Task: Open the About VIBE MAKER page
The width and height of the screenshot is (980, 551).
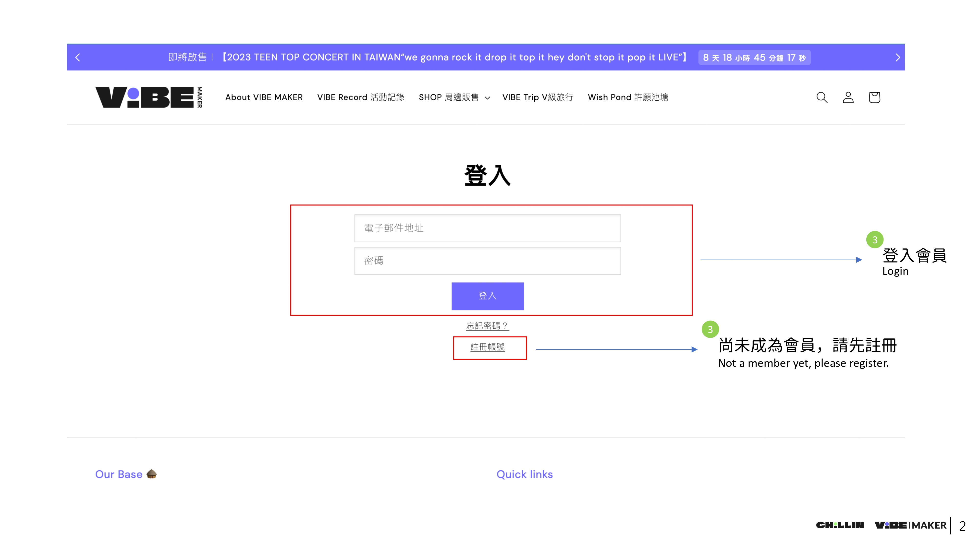Action: 264,97
